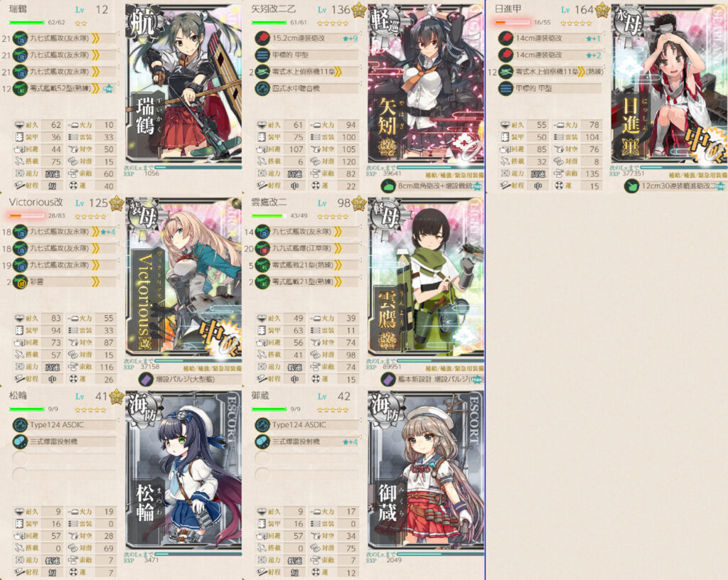
Task: Click Victorious's 彩雲 recon plane icon
Action: click(20, 281)
